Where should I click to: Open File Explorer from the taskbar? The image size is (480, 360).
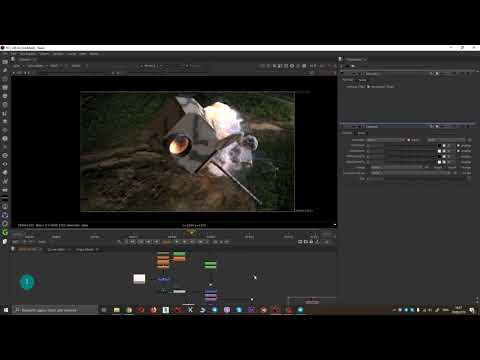click(117, 310)
